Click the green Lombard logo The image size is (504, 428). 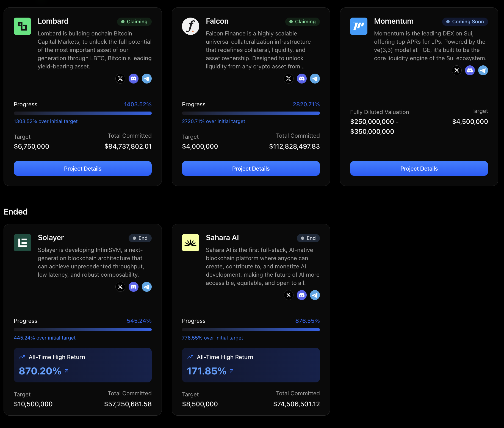23,26
